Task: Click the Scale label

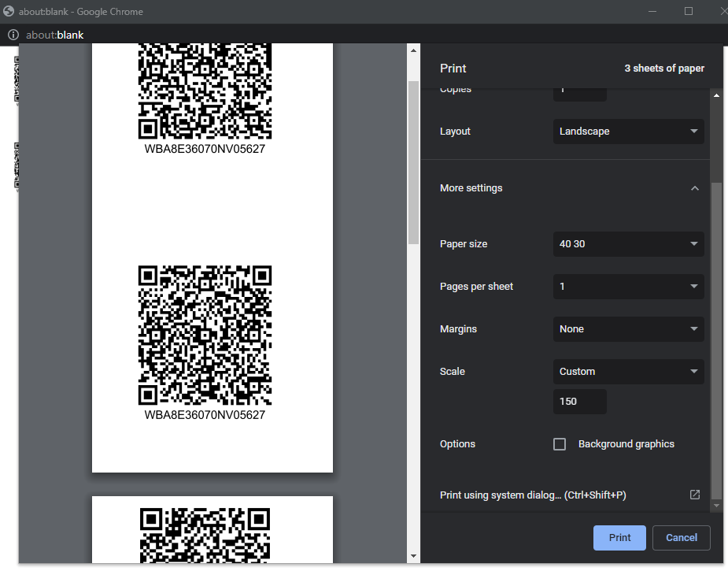Action: click(x=453, y=372)
